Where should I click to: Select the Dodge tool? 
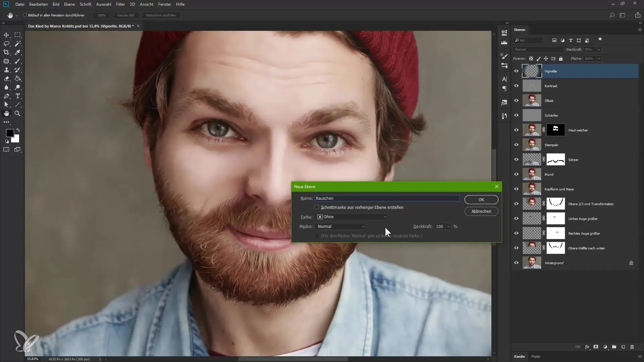pyautogui.click(x=17, y=87)
